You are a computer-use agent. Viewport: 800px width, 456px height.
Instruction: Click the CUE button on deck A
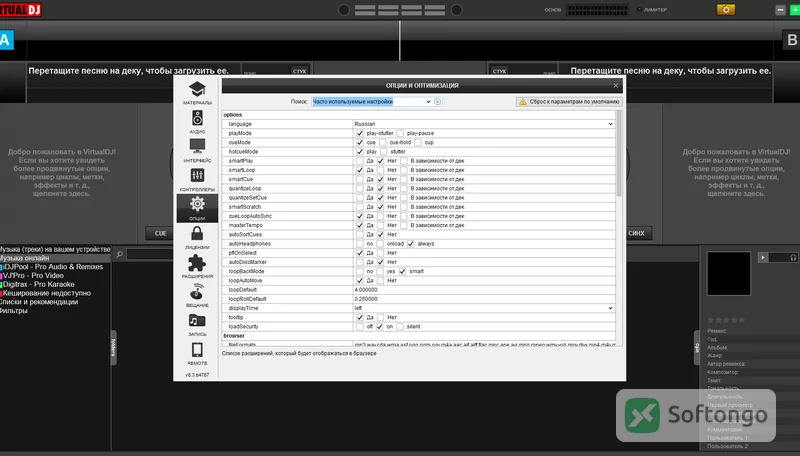pos(160,233)
